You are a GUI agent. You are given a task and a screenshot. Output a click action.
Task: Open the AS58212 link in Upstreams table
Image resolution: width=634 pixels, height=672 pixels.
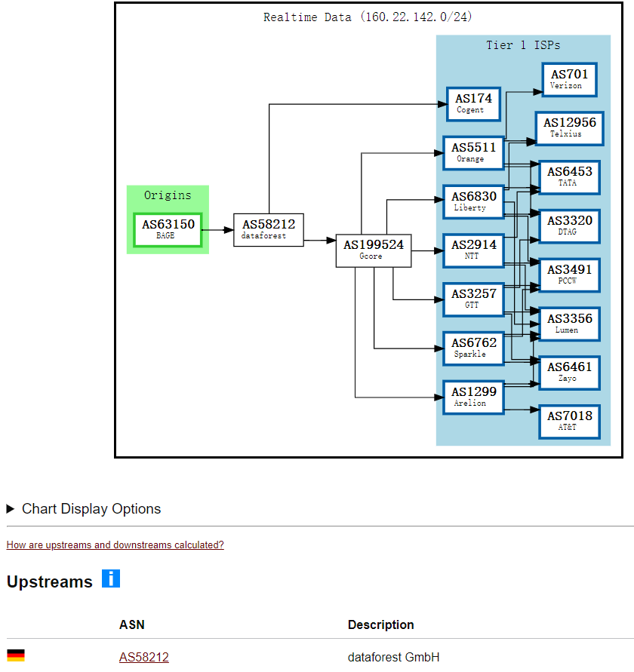(144, 657)
